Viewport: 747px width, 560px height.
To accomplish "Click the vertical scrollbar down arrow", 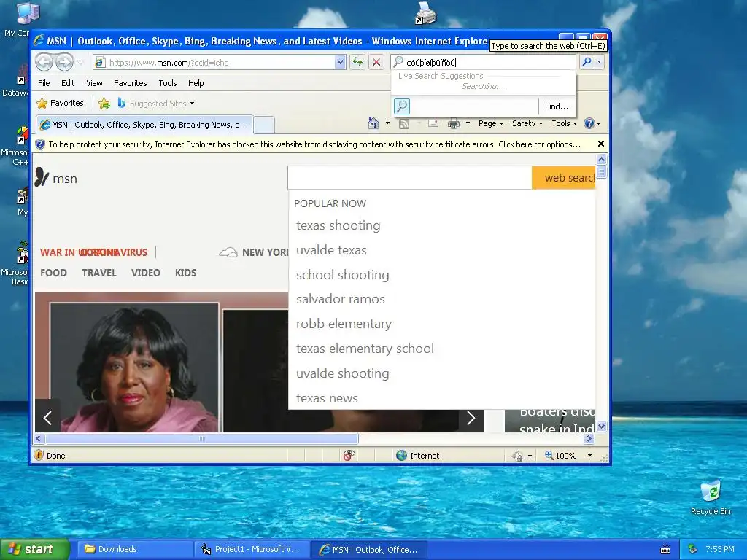I will point(601,426).
